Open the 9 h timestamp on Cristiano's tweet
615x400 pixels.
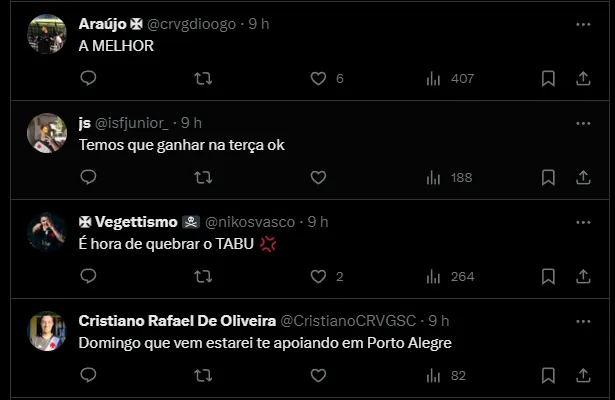click(439, 321)
